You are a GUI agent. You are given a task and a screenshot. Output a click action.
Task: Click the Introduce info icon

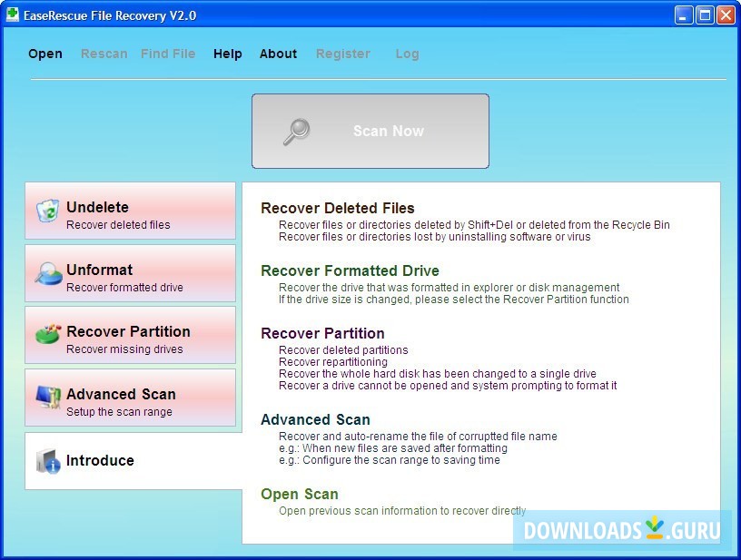(48, 461)
